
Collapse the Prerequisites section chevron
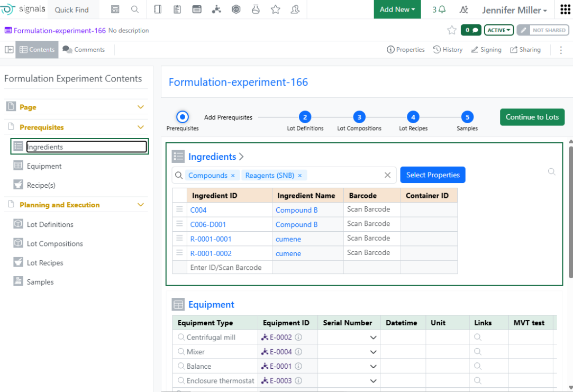coord(141,127)
